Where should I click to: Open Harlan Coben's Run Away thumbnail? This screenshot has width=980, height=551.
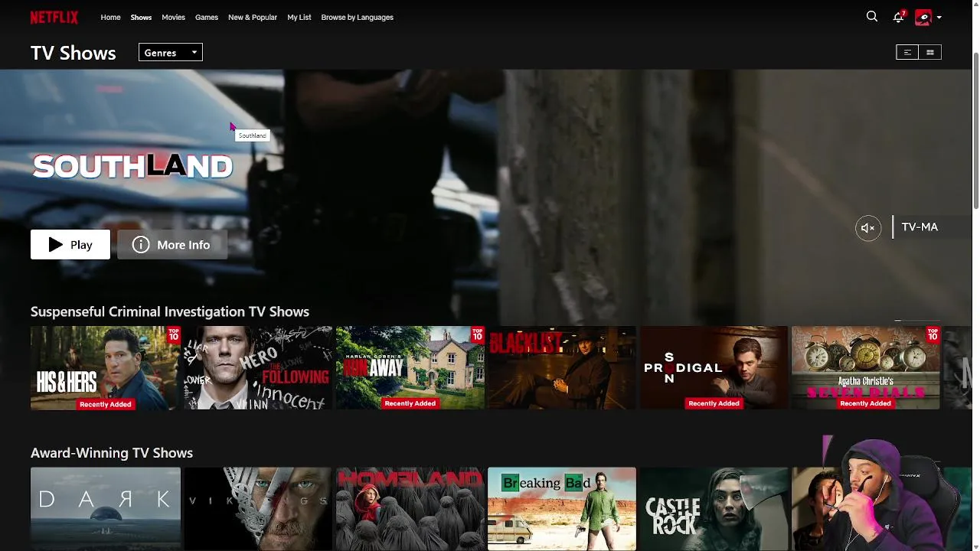(x=410, y=368)
